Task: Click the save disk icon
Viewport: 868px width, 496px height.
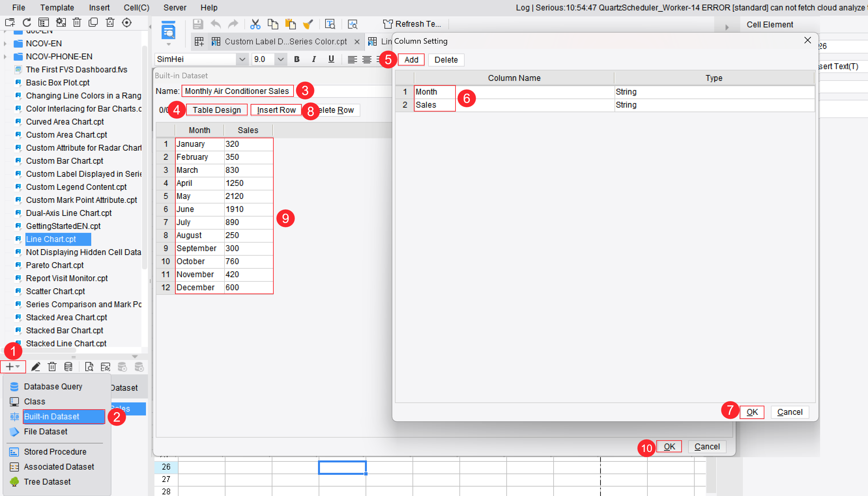Action: click(198, 24)
